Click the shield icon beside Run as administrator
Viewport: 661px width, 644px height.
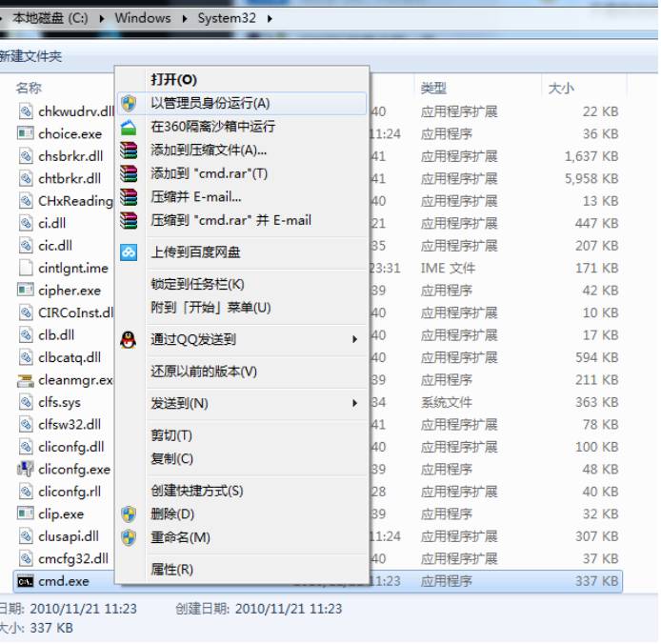click(x=129, y=103)
